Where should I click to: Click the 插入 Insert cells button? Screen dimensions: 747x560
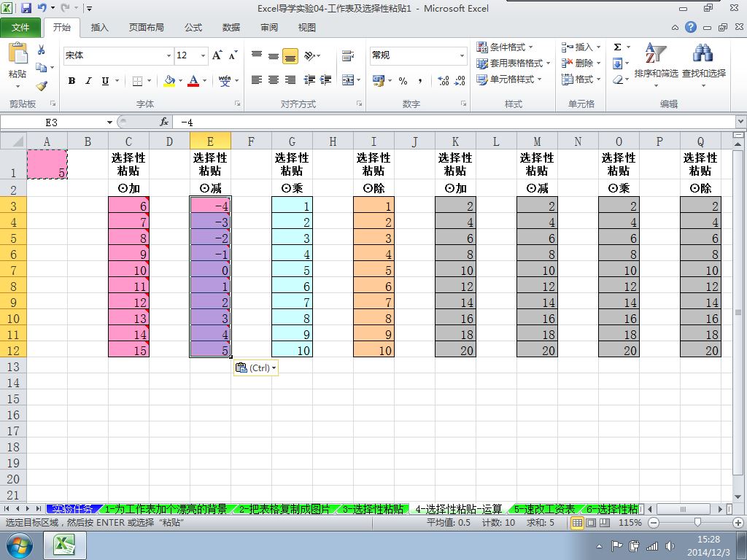tap(581, 47)
